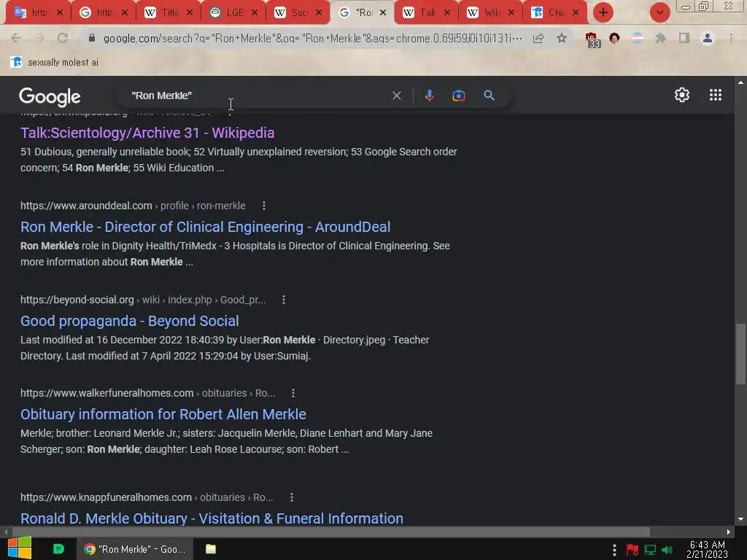The width and height of the screenshot is (747, 560).
Task: Open a new tab with plus button
Action: coord(603,12)
